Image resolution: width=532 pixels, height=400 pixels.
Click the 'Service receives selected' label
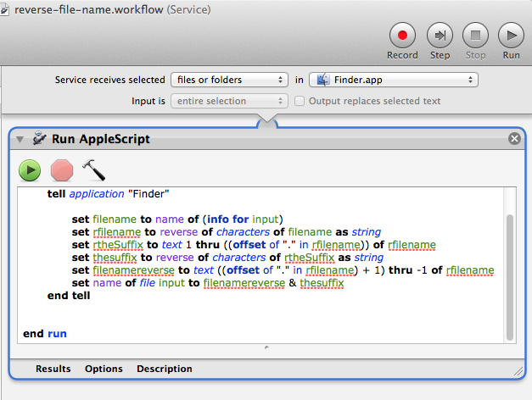110,80
